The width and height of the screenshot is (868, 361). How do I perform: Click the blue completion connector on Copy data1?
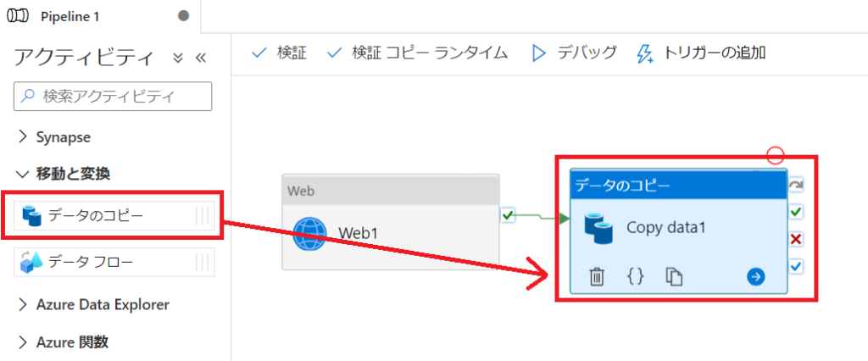(796, 268)
